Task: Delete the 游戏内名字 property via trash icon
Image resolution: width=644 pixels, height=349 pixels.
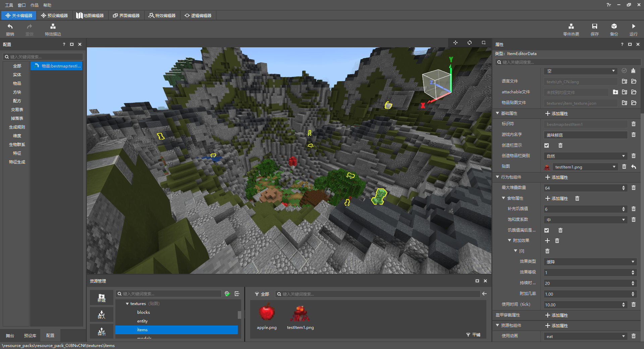Action: (x=634, y=135)
